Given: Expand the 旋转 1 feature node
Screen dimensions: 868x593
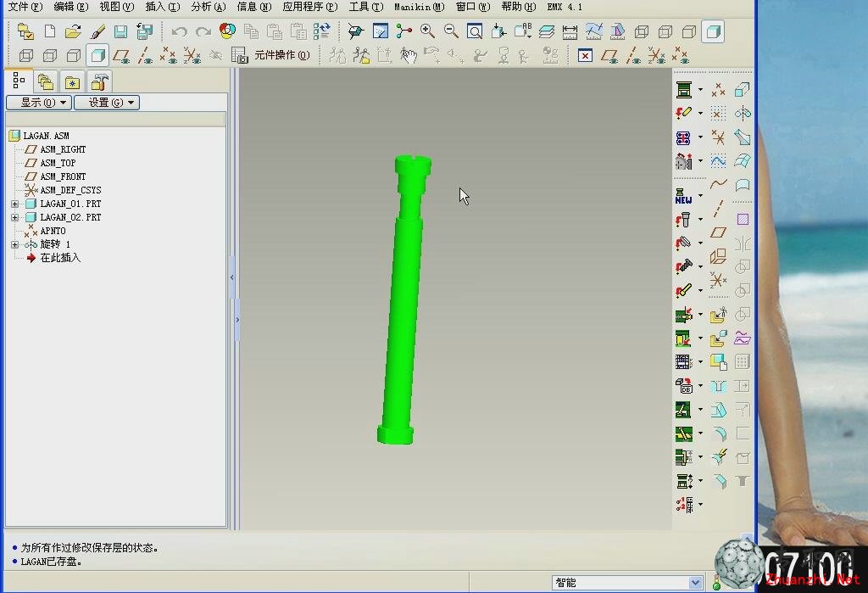Looking at the screenshot, I should [x=15, y=244].
